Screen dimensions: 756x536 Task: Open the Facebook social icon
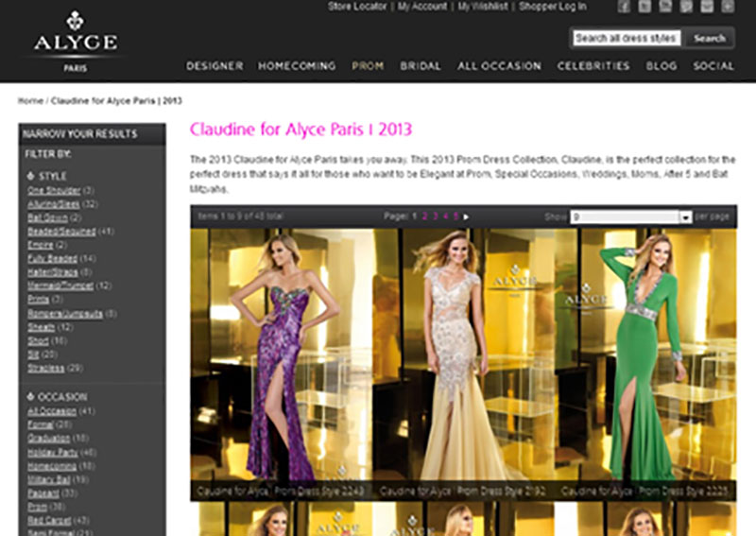[x=624, y=7]
